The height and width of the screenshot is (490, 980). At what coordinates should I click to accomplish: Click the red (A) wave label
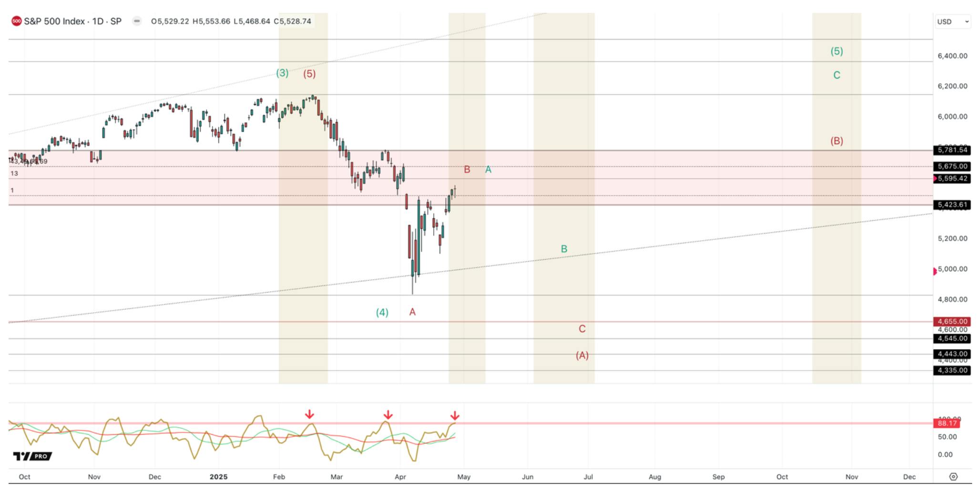coord(582,356)
